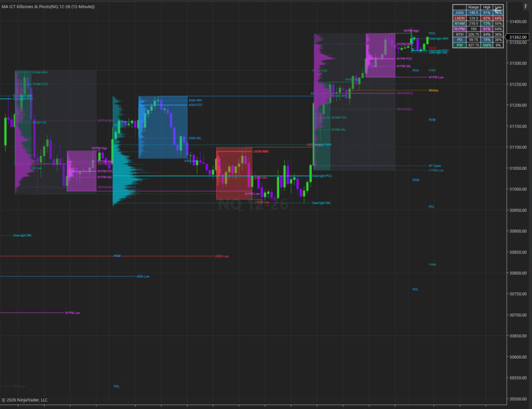Click the 78% high value in the PD row

[487, 39]
